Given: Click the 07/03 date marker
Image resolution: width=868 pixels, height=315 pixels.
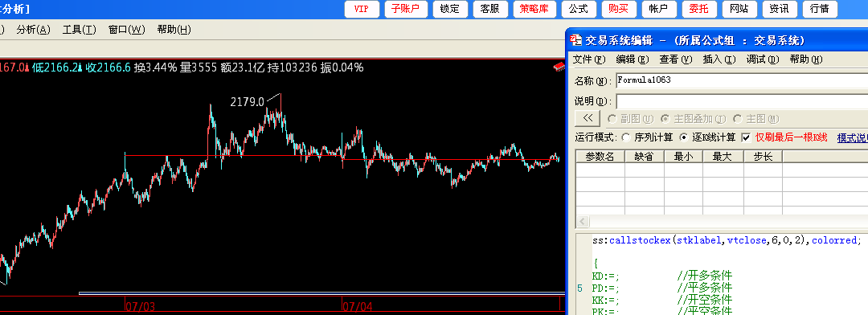Looking at the screenshot, I should point(141,306).
